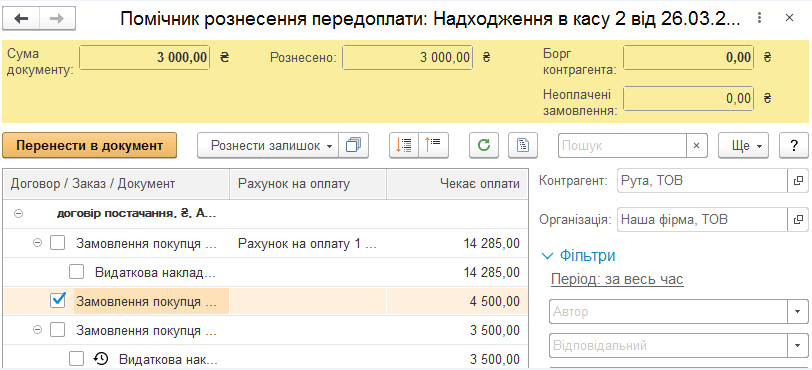Click the Фільтри section heading
The width and height of the screenshot is (812, 370).
coord(587,255)
